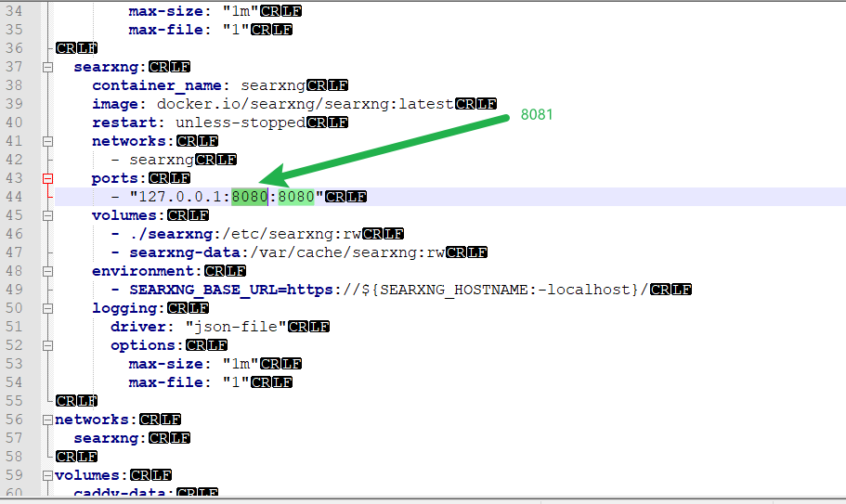Screen dimensions: 846x504
Task: Click line number 36 in the margin
Action: pyautogui.click(x=15, y=48)
